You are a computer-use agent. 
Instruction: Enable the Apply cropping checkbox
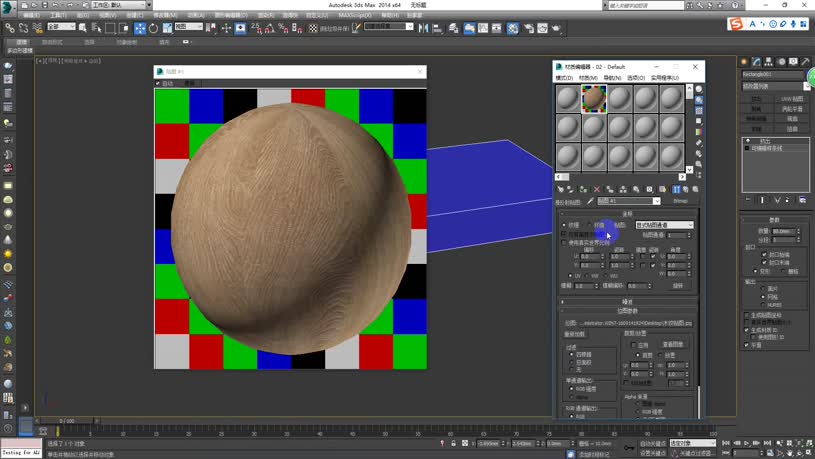633,345
